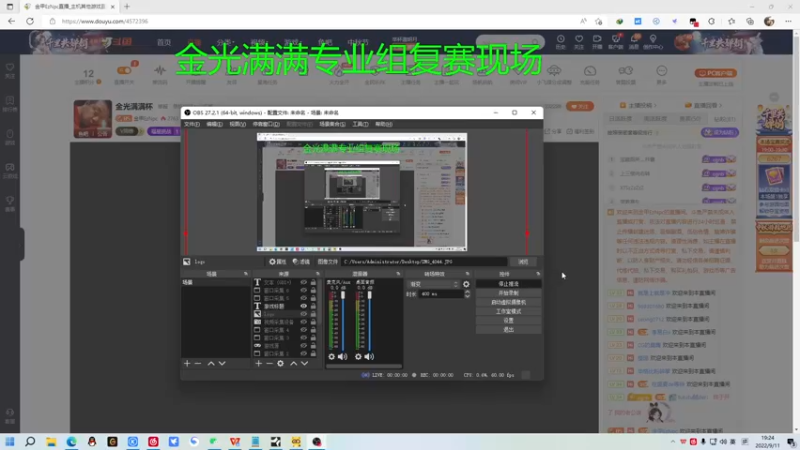Open the 渐变 transition type dropdown
800x450 pixels.
click(433, 284)
